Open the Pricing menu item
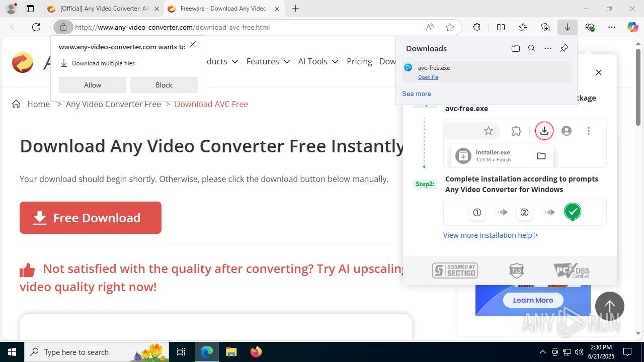The image size is (644, 362). pos(359,61)
